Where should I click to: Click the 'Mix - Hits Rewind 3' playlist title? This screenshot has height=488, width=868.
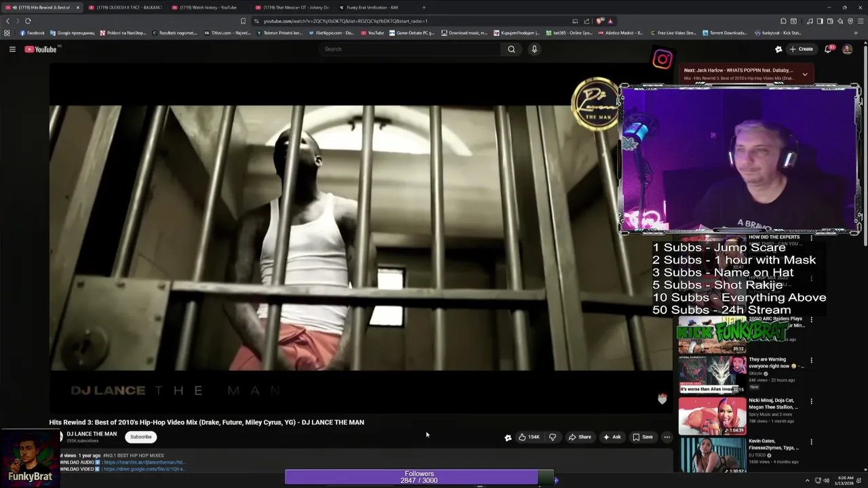(x=738, y=78)
